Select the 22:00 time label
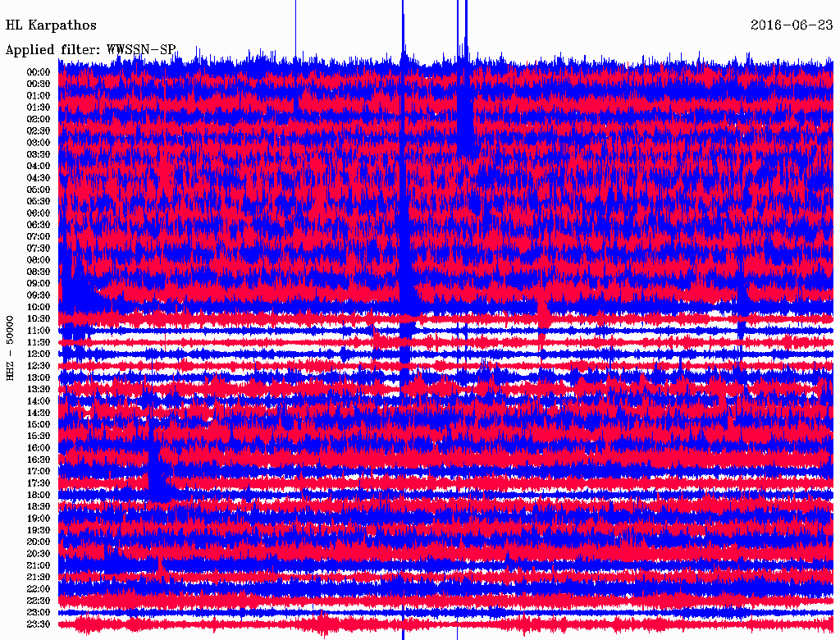The height and width of the screenshot is (640, 840). coord(39,588)
